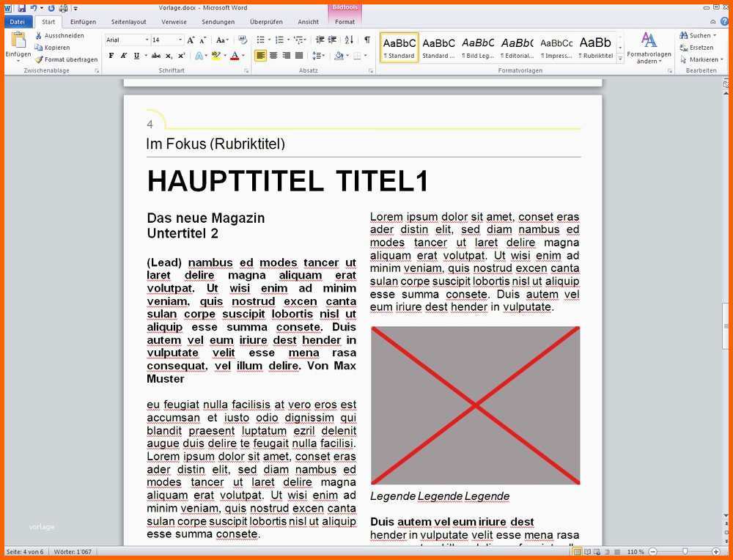Minimize the ribbon with caret button

[713, 21]
